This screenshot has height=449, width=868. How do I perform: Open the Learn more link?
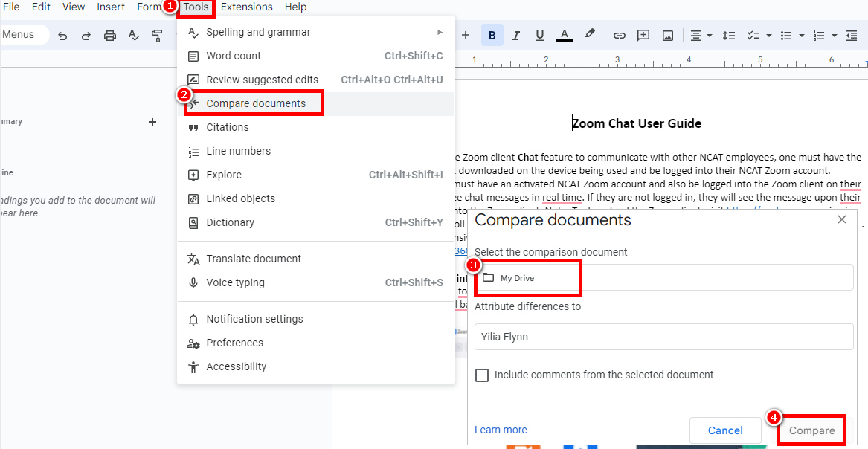[501, 430]
